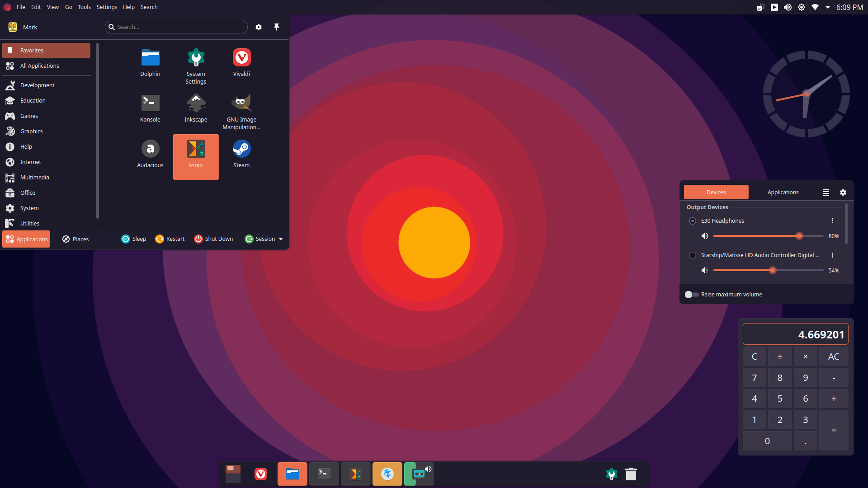Adjust the E30 Headphones volume slider

[799, 235]
